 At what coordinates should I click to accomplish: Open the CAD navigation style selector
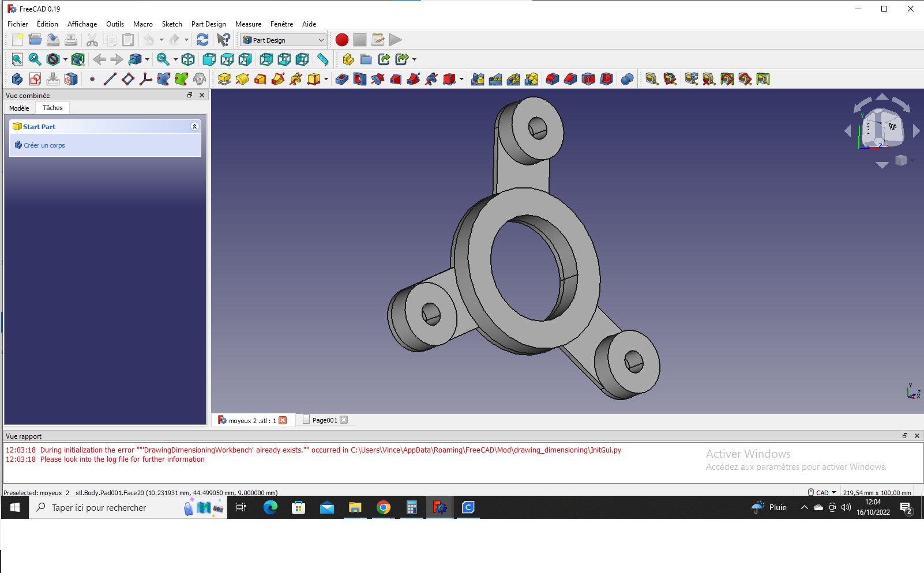[x=822, y=492]
